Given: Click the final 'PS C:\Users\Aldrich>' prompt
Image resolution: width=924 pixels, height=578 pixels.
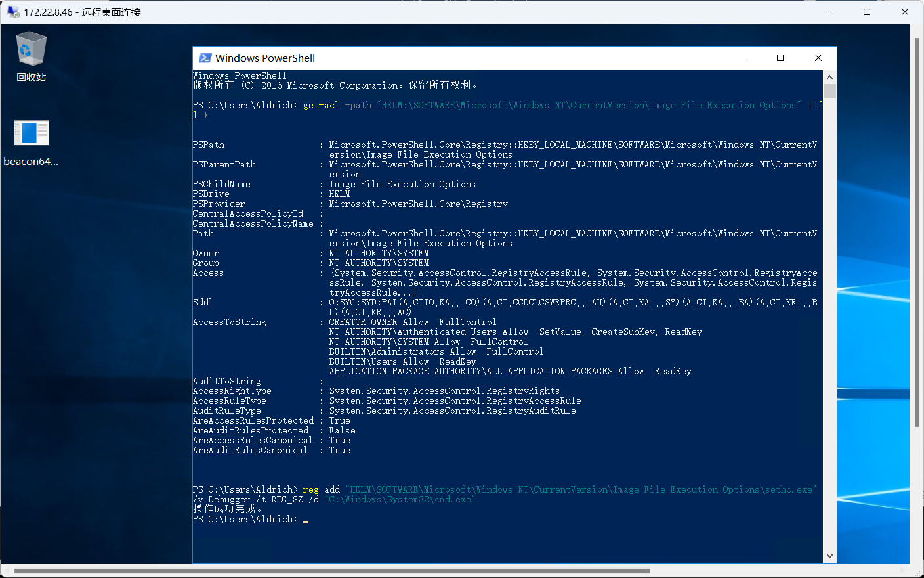Looking at the screenshot, I should coord(245,519).
